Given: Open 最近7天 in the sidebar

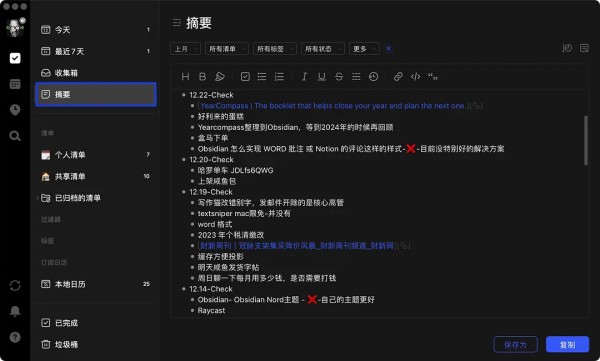Looking at the screenshot, I should coord(96,51).
